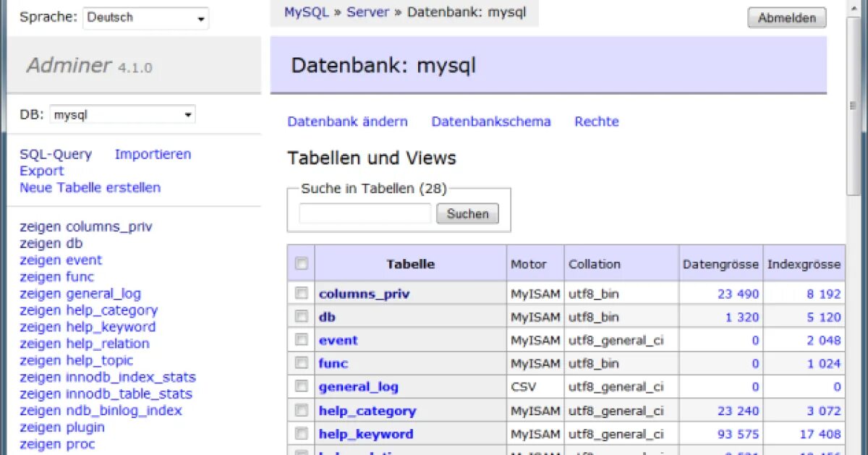This screenshot has width=868, height=455.
Task: Click zeigen for innodb_index_stats in sidebar
Action: pos(41,377)
